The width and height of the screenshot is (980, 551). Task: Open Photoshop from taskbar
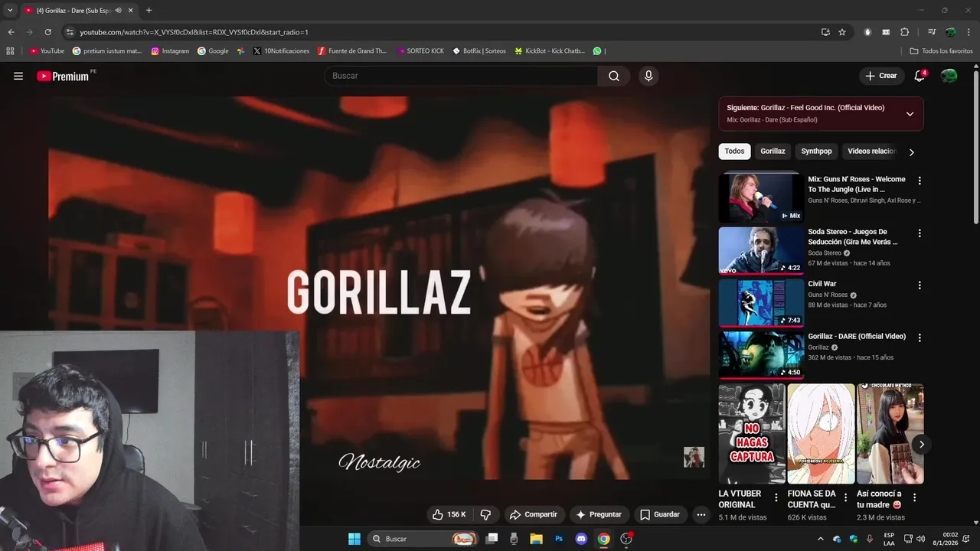pyautogui.click(x=559, y=539)
